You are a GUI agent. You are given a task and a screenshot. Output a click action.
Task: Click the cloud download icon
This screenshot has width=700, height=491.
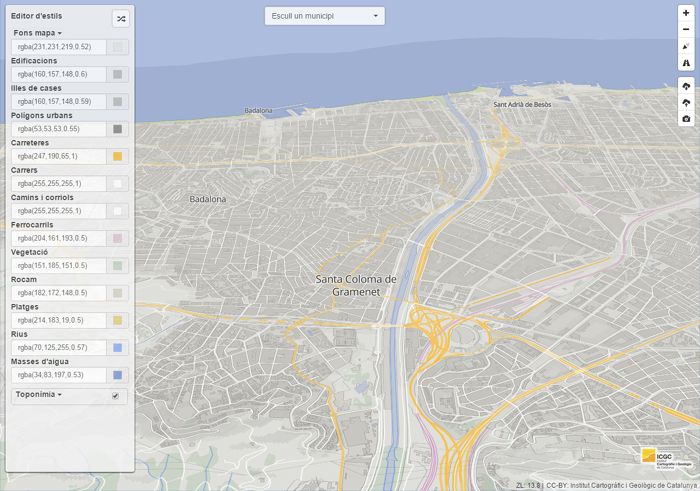[x=686, y=87]
